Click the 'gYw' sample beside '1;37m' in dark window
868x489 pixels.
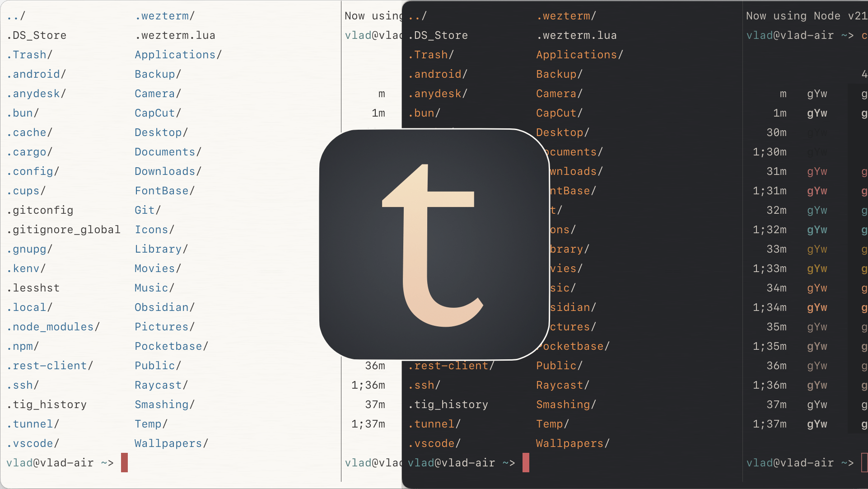[817, 424]
